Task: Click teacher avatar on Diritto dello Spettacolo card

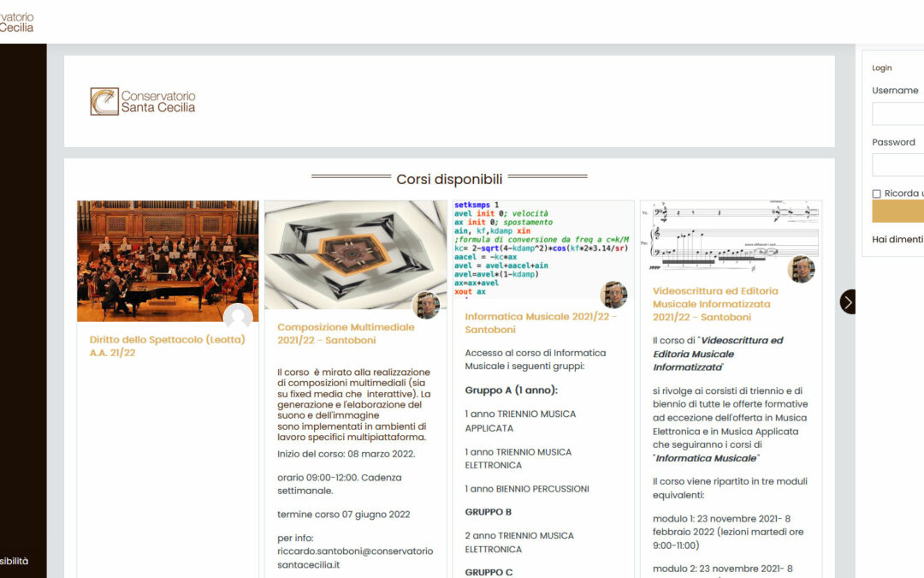Action: 238,317
